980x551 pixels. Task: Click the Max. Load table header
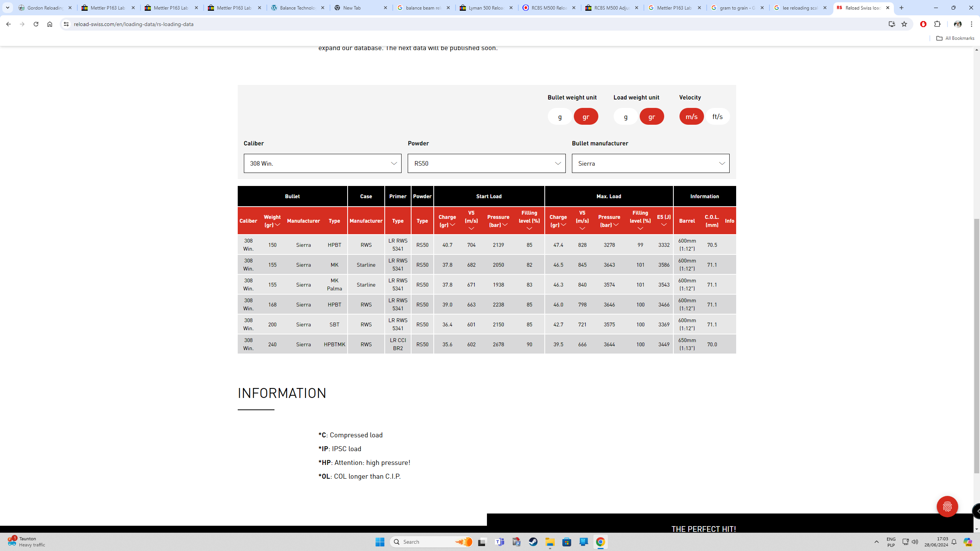coord(609,196)
